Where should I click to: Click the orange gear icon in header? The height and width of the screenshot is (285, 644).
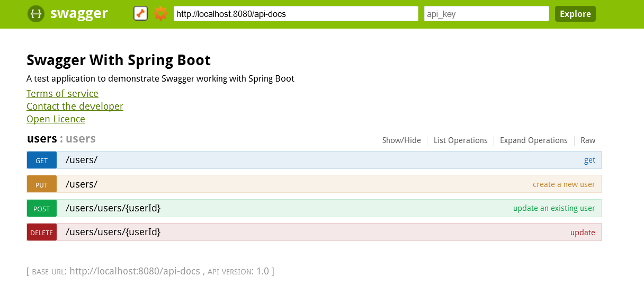pyautogui.click(x=160, y=14)
